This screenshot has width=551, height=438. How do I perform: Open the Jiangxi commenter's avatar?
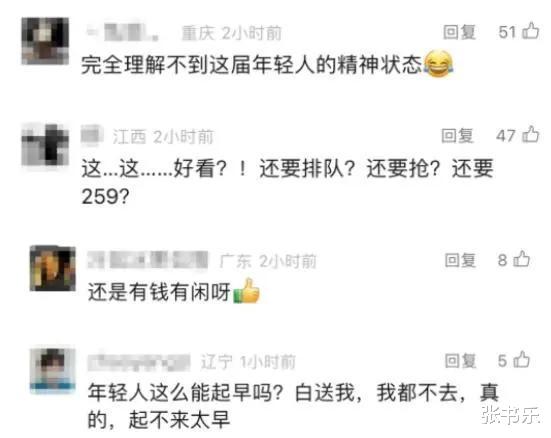pyautogui.click(x=45, y=144)
